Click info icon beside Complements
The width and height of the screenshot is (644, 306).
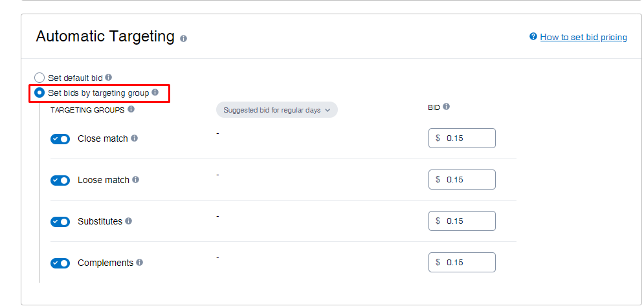coord(140,262)
